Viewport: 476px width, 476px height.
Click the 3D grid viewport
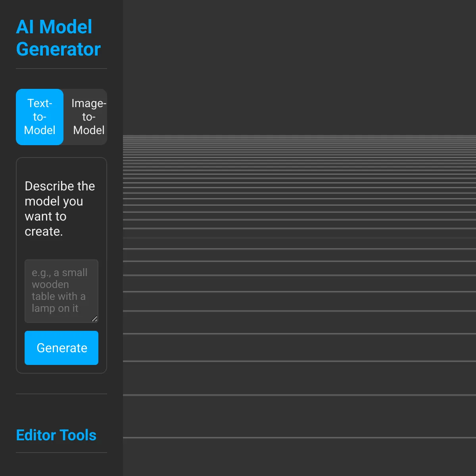tap(299, 238)
